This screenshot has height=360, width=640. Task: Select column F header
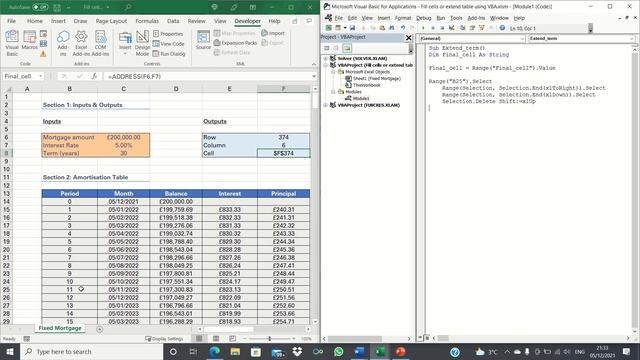coord(283,89)
